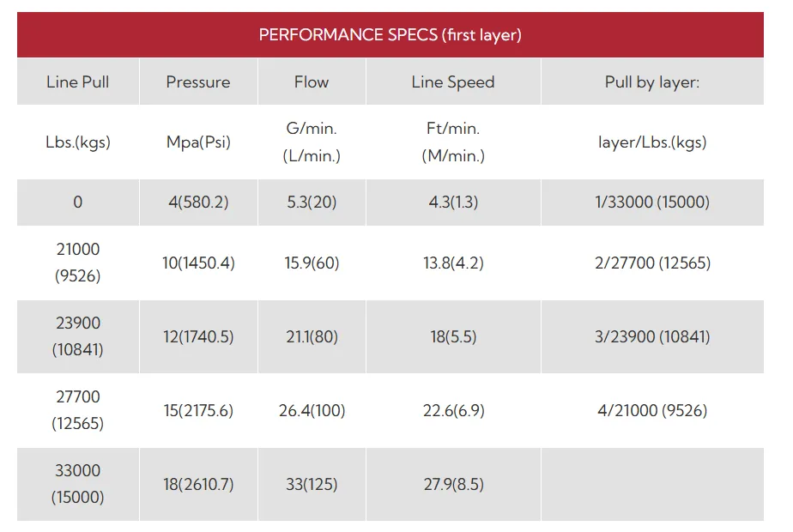Select the G/min. (L/min.) units cell
Screen dimensions: 793x532
coord(312,142)
